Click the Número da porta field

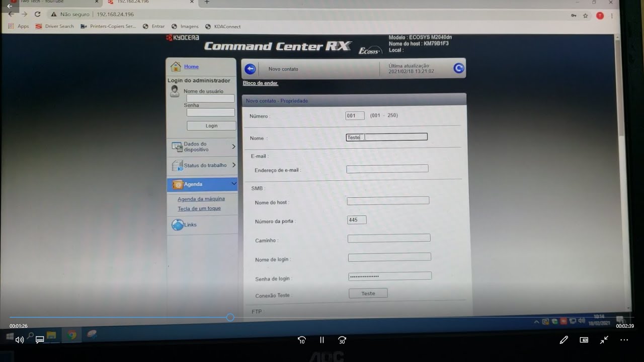(357, 220)
